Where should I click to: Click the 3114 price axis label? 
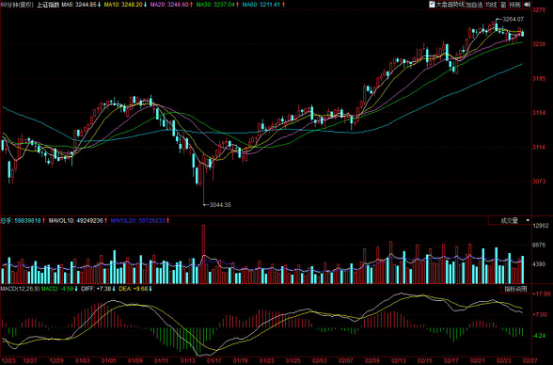(539, 147)
